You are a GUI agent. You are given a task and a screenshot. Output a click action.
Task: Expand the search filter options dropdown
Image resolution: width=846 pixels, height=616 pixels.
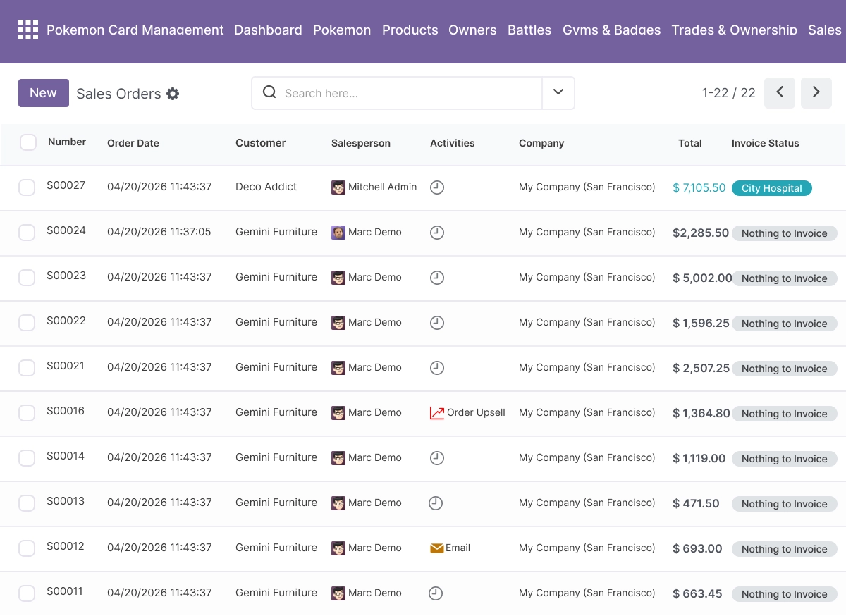pos(558,93)
